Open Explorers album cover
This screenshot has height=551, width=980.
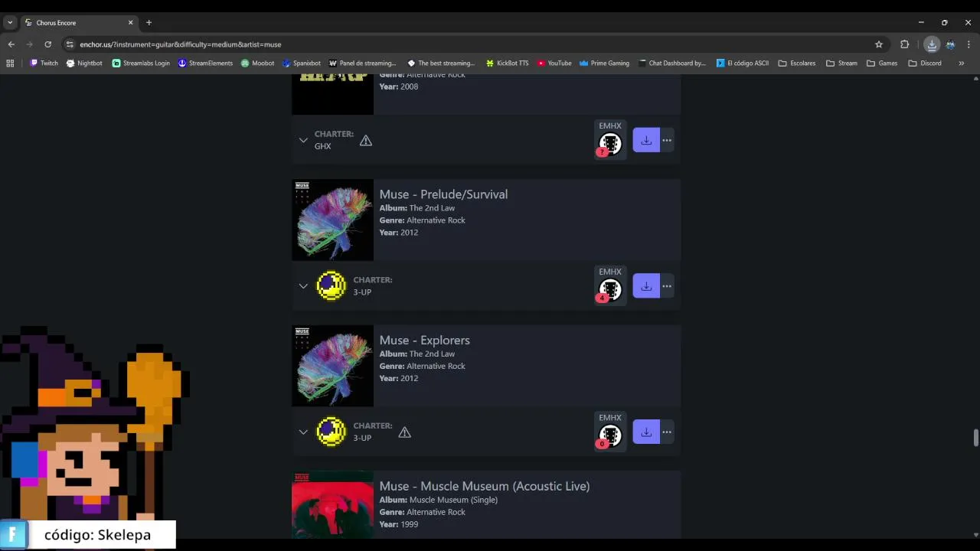(x=332, y=366)
